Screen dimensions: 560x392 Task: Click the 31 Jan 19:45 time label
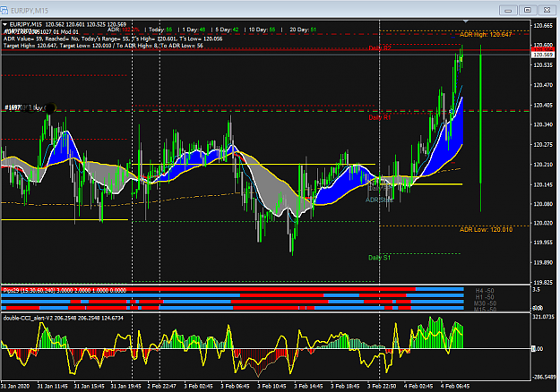[126, 387]
